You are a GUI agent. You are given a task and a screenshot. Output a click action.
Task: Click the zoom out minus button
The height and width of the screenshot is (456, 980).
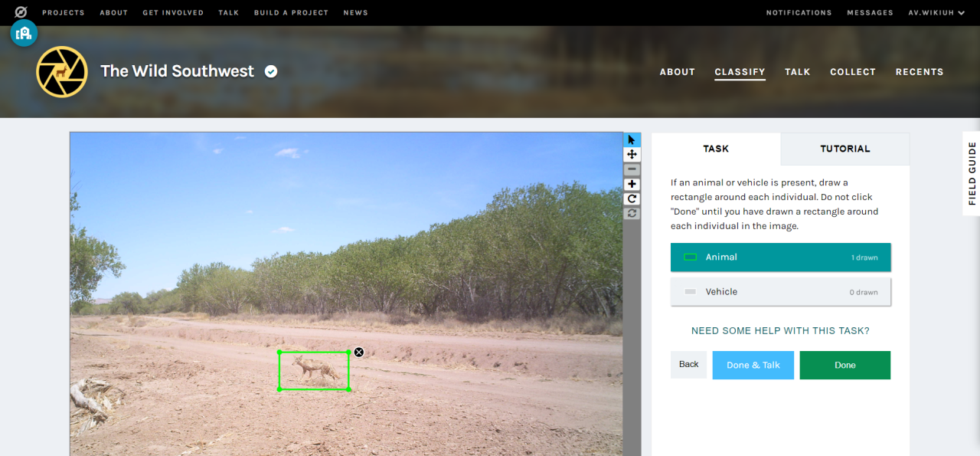[632, 169]
